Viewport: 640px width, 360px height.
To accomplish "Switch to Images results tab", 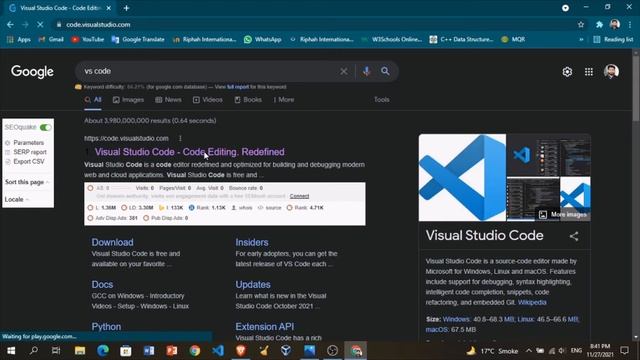I will [128, 100].
